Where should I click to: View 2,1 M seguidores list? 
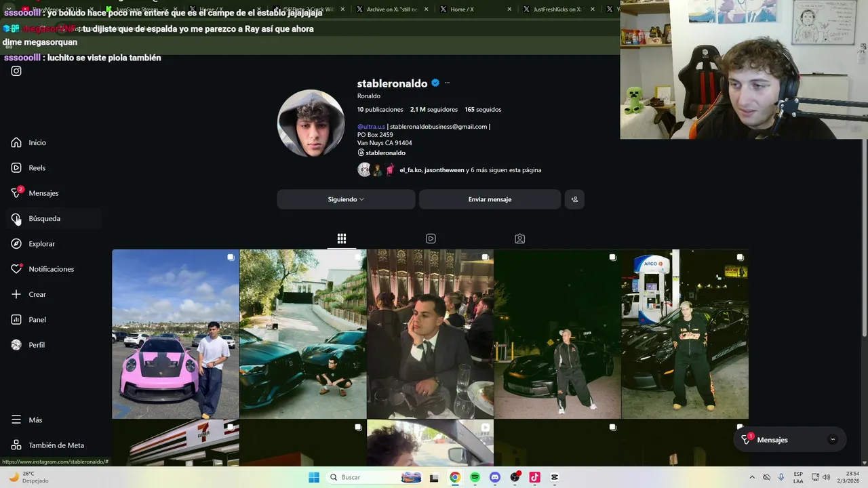coord(434,109)
